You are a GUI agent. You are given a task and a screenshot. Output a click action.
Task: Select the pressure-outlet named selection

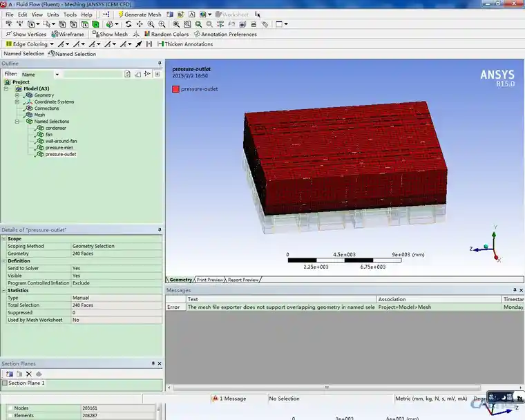61,155
